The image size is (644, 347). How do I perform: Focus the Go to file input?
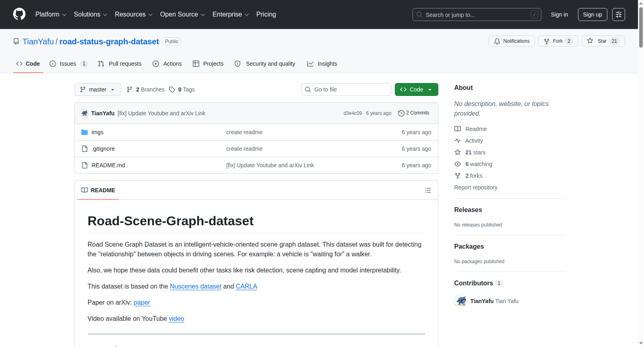tap(346, 89)
